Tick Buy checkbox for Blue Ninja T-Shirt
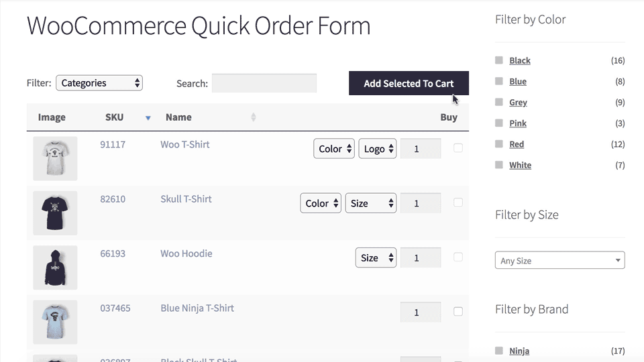Image resolution: width=644 pixels, height=362 pixels. point(458,312)
